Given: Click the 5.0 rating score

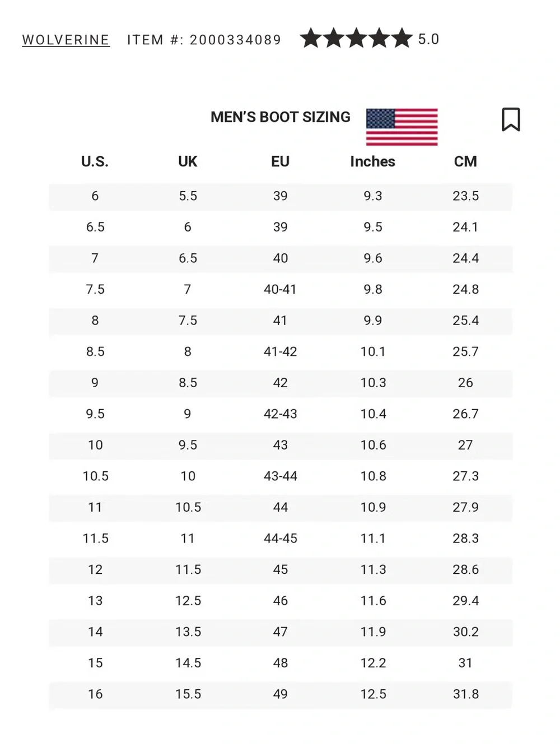Looking at the screenshot, I should 429,39.
